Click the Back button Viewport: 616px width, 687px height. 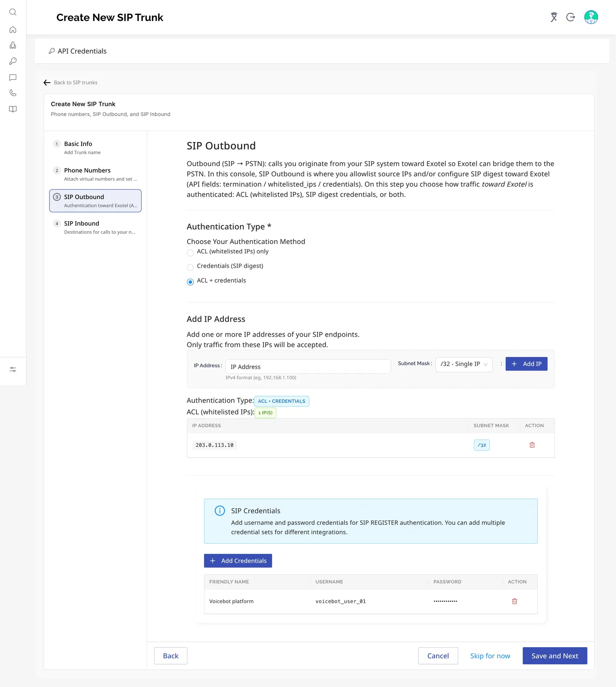click(x=171, y=656)
